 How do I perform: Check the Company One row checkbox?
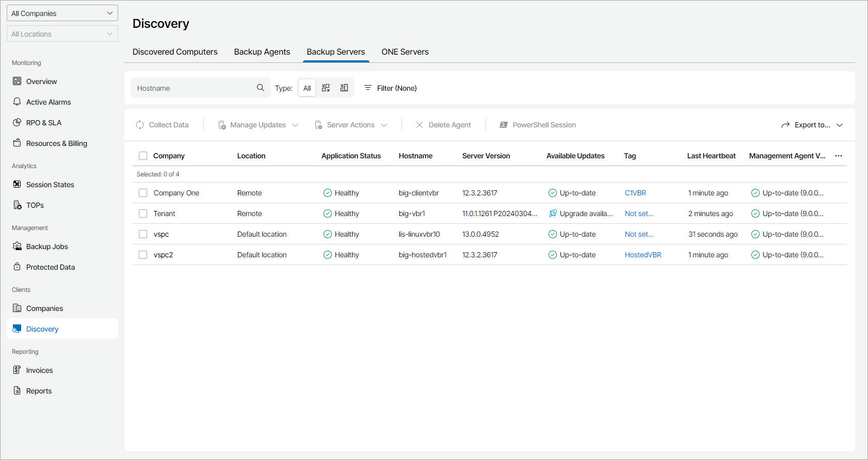click(143, 193)
